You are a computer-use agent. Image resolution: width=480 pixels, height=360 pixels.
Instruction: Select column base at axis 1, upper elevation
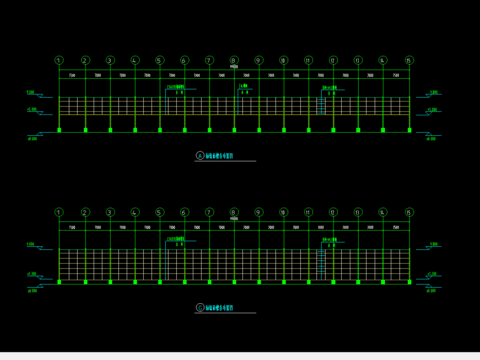coord(59,130)
